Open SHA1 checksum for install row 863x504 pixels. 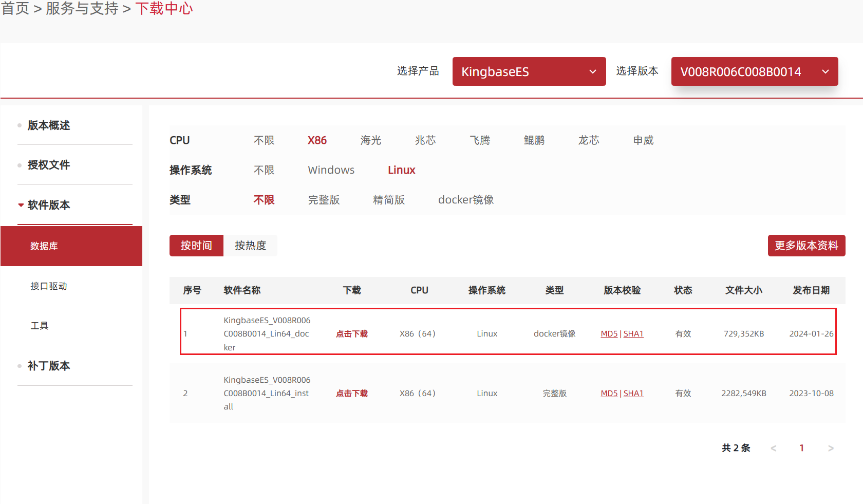[633, 394]
